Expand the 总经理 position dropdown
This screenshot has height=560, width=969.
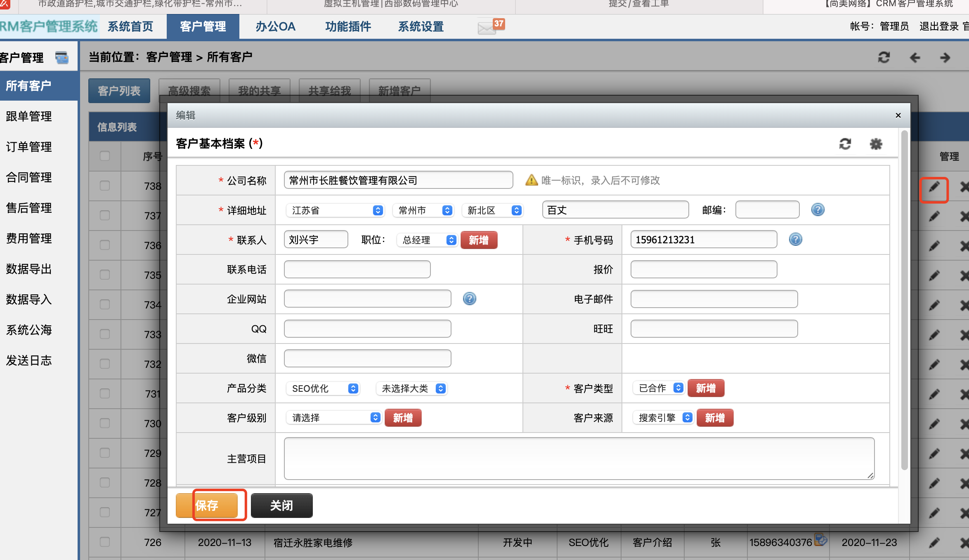tap(427, 240)
